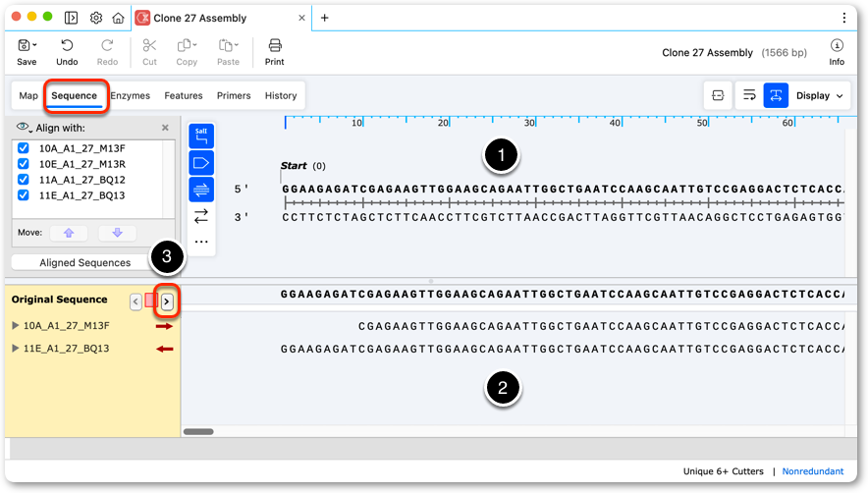Click the Start (0) feature label
Viewport: 868px width, 493px height.
click(x=302, y=166)
